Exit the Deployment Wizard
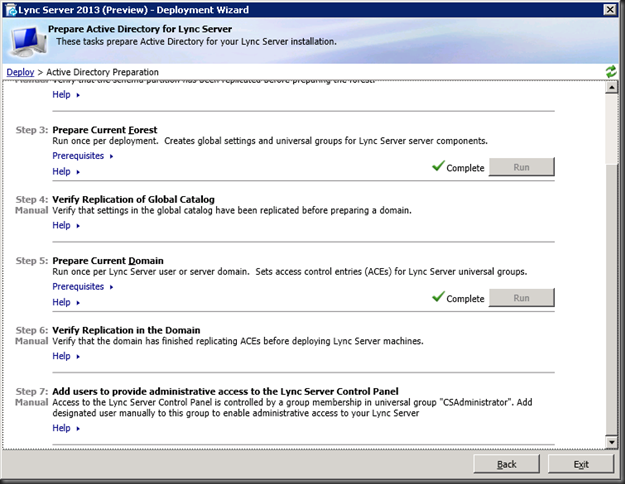This screenshot has width=625, height=484. tap(581, 464)
